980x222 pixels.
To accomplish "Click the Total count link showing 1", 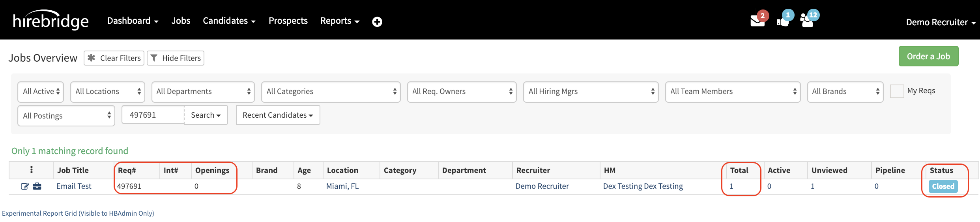I will click(731, 186).
